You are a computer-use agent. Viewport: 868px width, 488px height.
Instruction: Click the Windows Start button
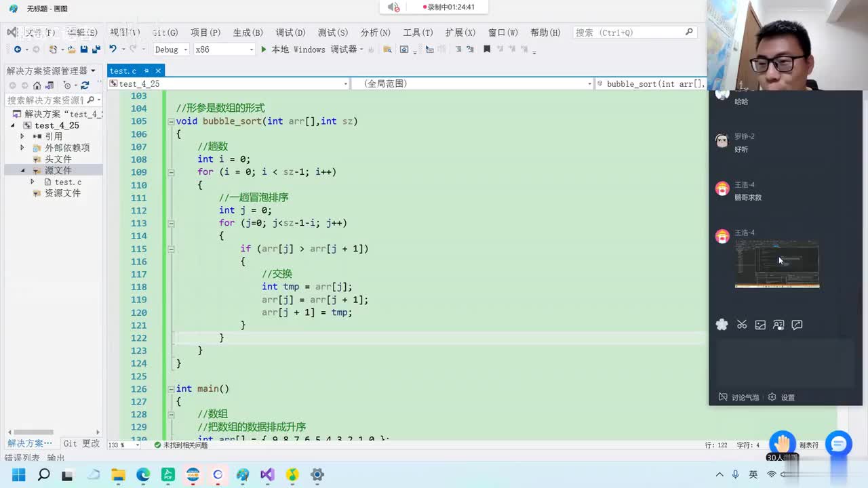coord(18,474)
